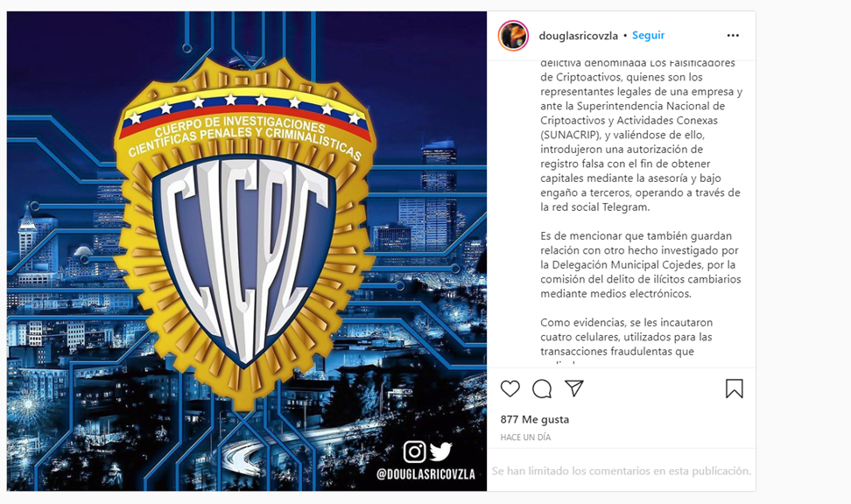The height and width of the screenshot is (504, 851).
Task: Open the douglasricovzla username link
Action: pyautogui.click(x=578, y=36)
